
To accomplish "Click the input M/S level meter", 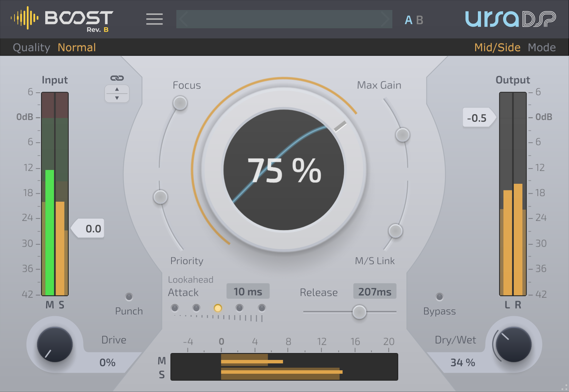I will click(x=55, y=194).
